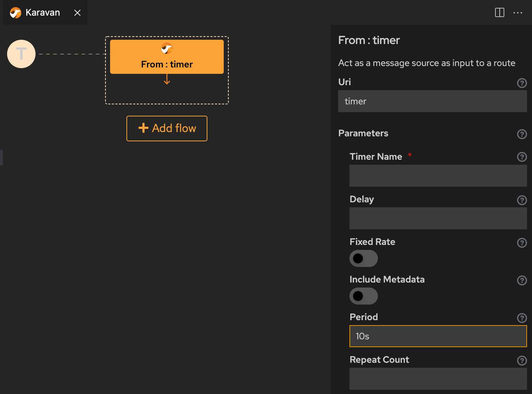532x394 pixels.
Task: Open the Period help icon
Action: pos(522,318)
